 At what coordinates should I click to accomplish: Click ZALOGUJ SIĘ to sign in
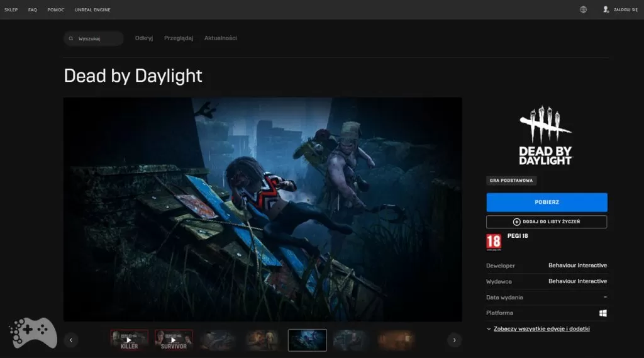[x=626, y=10]
